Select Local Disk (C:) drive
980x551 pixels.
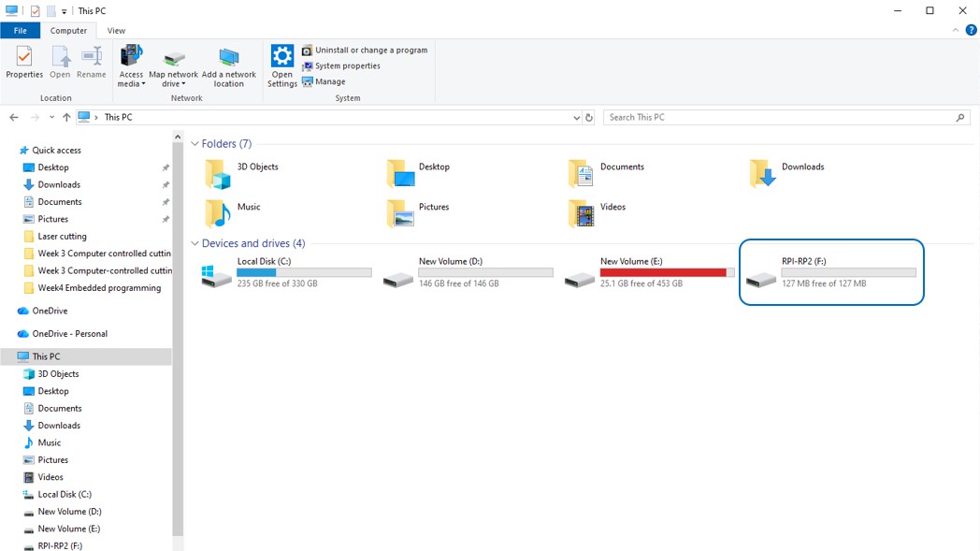[x=287, y=272]
